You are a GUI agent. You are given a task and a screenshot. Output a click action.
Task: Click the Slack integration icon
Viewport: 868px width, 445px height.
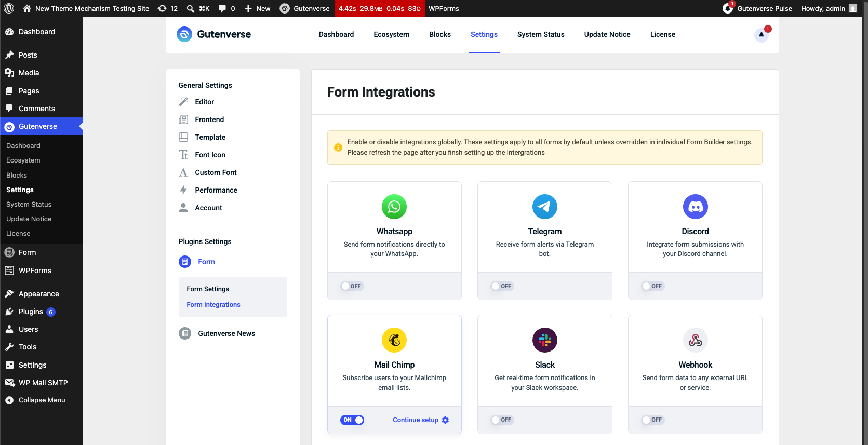pyautogui.click(x=545, y=340)
